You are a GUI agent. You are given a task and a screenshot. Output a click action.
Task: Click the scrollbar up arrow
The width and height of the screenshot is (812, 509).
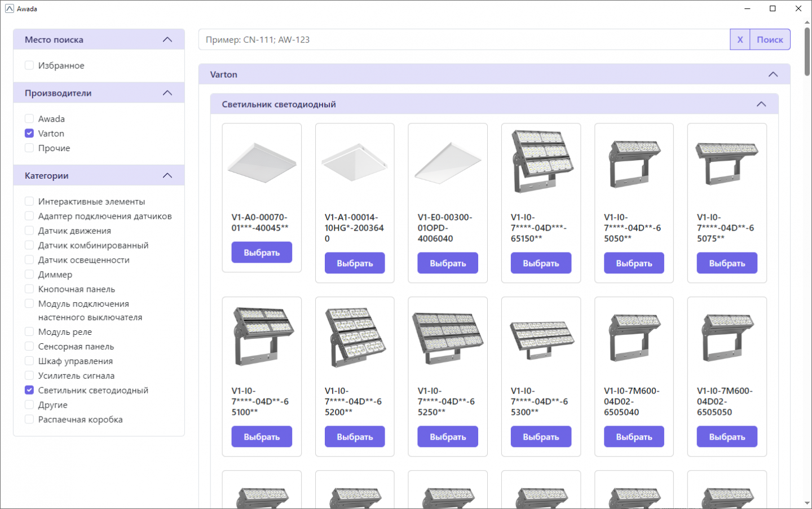pyautogui.click(x=807, y=23)
